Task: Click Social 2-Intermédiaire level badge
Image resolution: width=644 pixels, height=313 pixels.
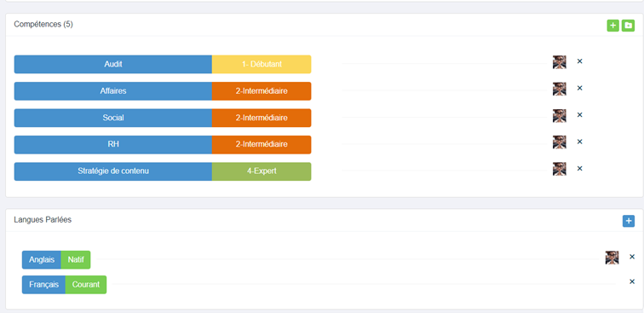Action: (262, 118)
